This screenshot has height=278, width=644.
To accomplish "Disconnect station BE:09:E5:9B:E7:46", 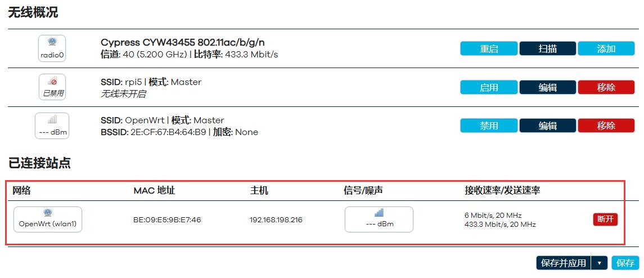I will [605, 219].
